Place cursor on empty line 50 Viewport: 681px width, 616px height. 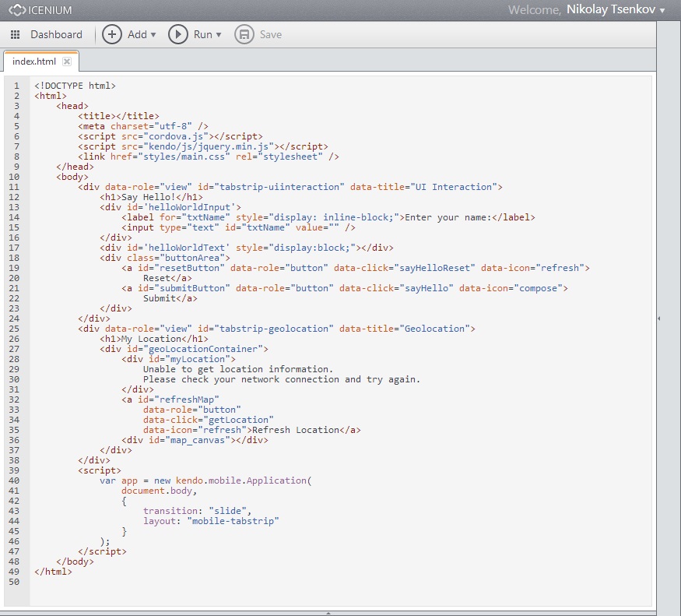(341, 582)
